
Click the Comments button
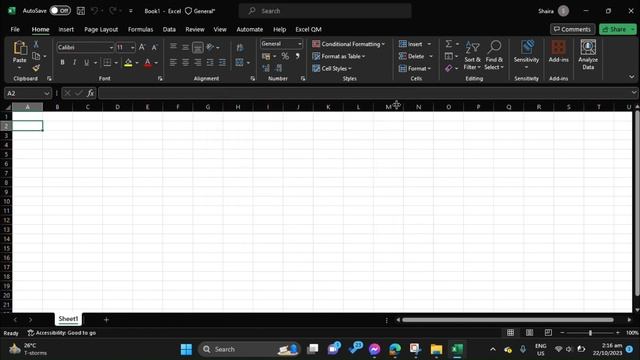coord(572,29)
